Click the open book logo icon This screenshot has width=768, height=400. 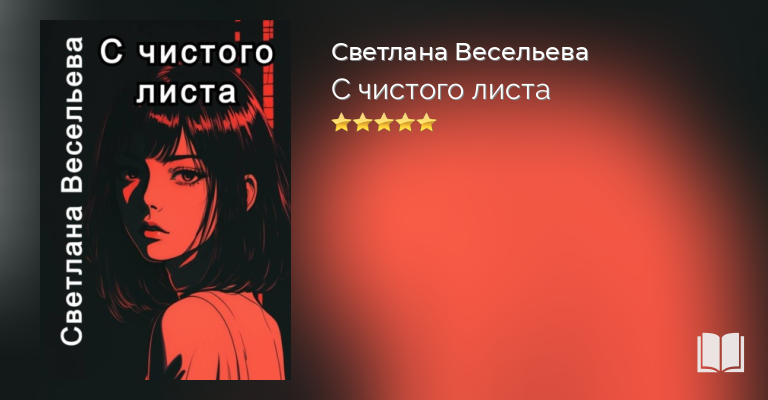coord(720,352)
